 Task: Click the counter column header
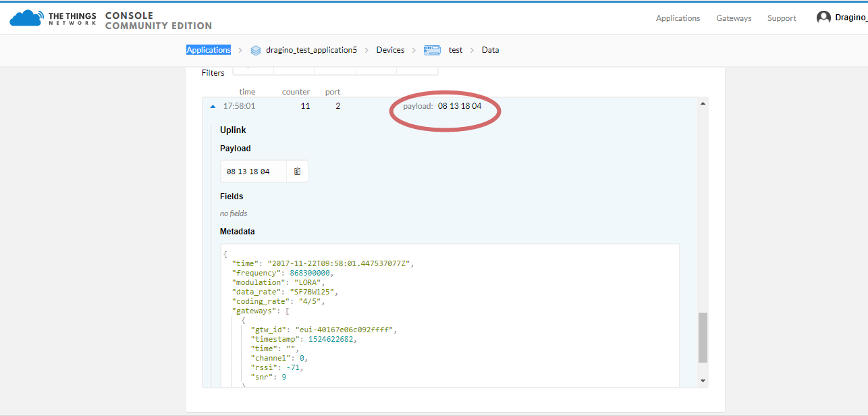(296, 92)
